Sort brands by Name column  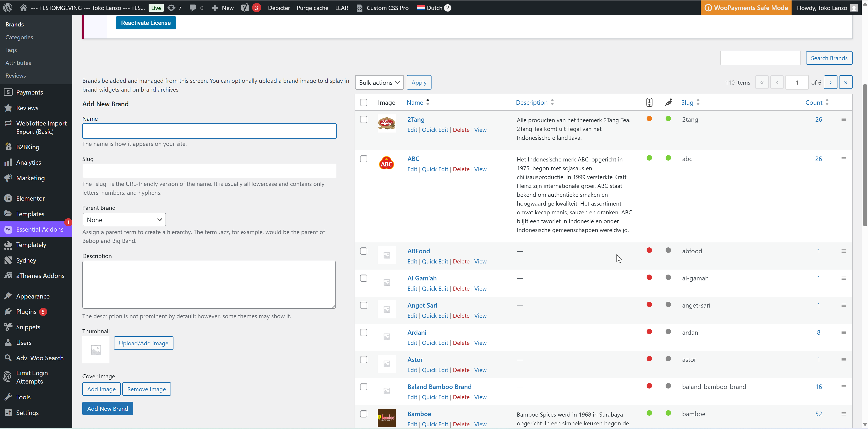(418, 102)
